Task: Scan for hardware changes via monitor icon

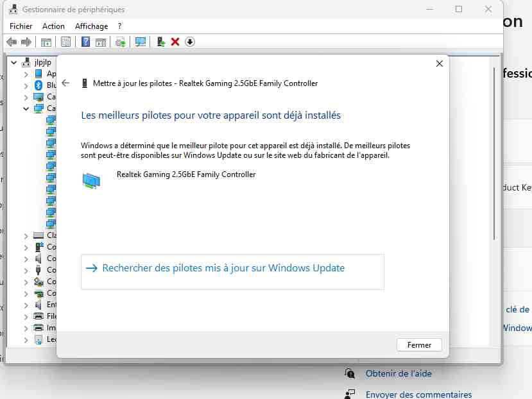Action: (141, 42)
